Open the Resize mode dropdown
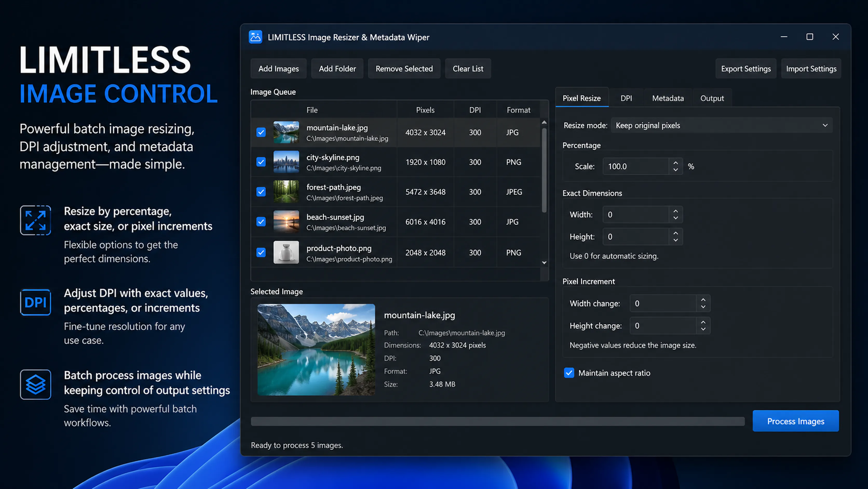Image resolution: width=868 pixels, height=489 pixels. point(721,125)
